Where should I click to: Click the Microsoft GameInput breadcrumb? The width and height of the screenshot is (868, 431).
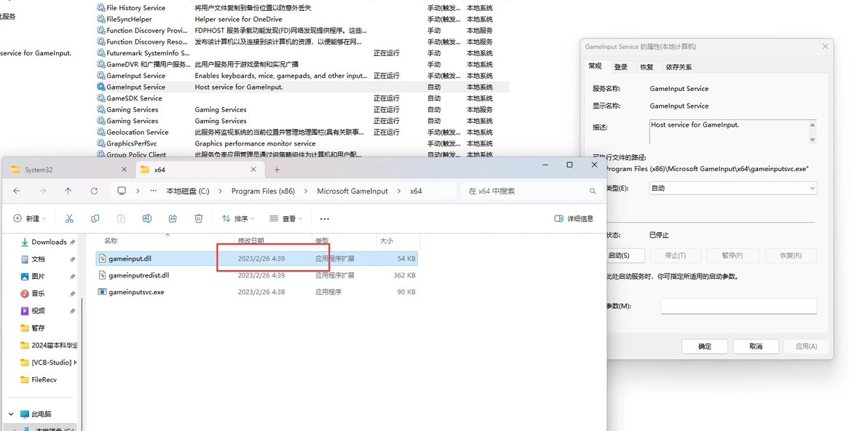click(x=352, y=191)
